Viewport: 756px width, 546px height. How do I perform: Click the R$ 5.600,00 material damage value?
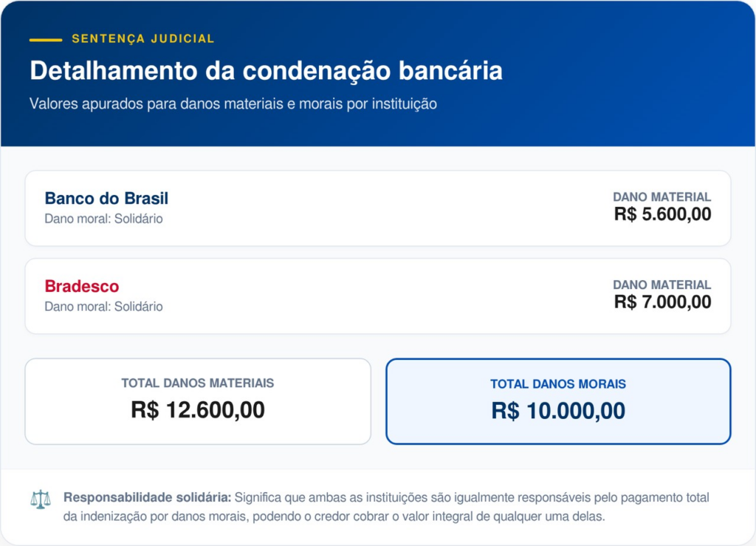662,214
